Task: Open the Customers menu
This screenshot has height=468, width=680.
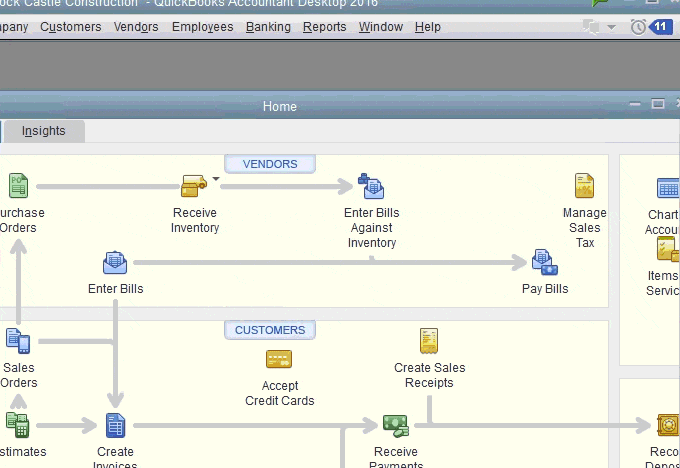Action: (x=71, y=27)
